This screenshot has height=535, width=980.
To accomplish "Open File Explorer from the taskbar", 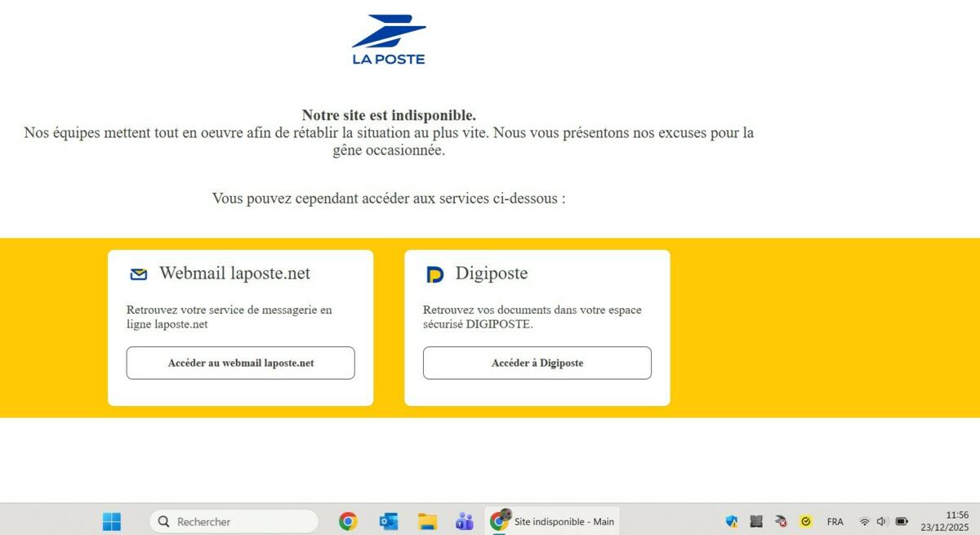I will tap(427, 521).
